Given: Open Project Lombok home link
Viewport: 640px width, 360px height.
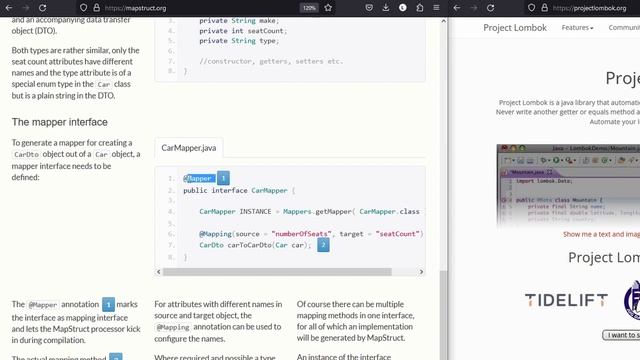Looking at the screenshot, I should point(515,28).
